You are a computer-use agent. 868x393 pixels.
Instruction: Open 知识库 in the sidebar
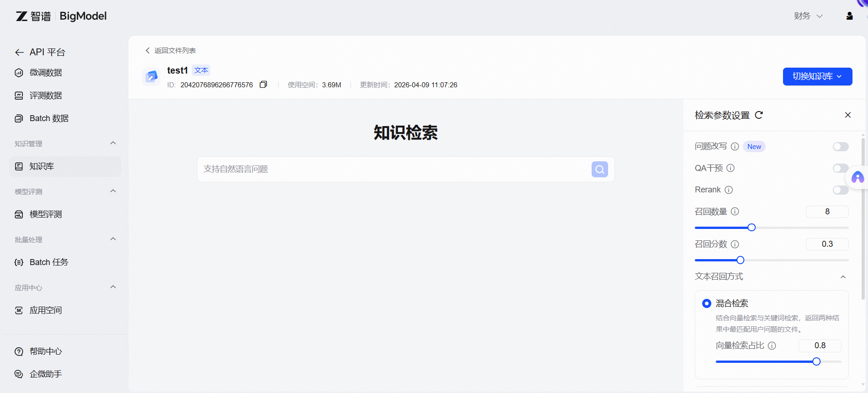pos(42,166)
